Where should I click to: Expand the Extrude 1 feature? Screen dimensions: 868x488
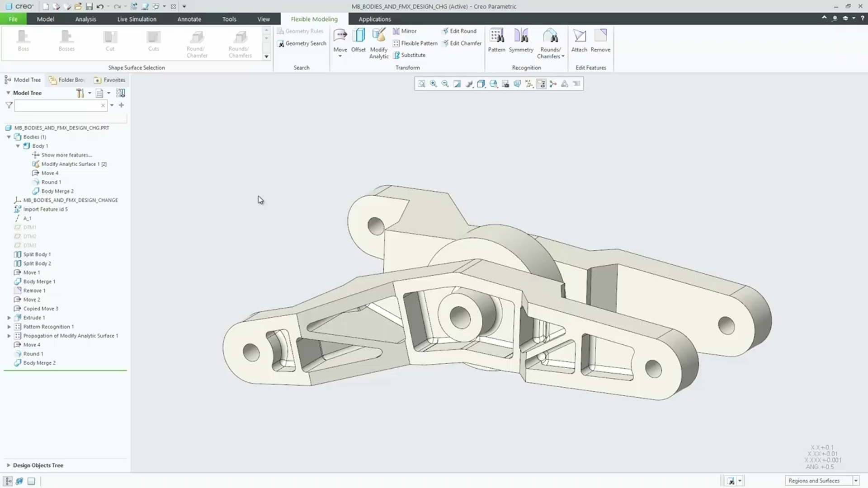pos(9,318)
